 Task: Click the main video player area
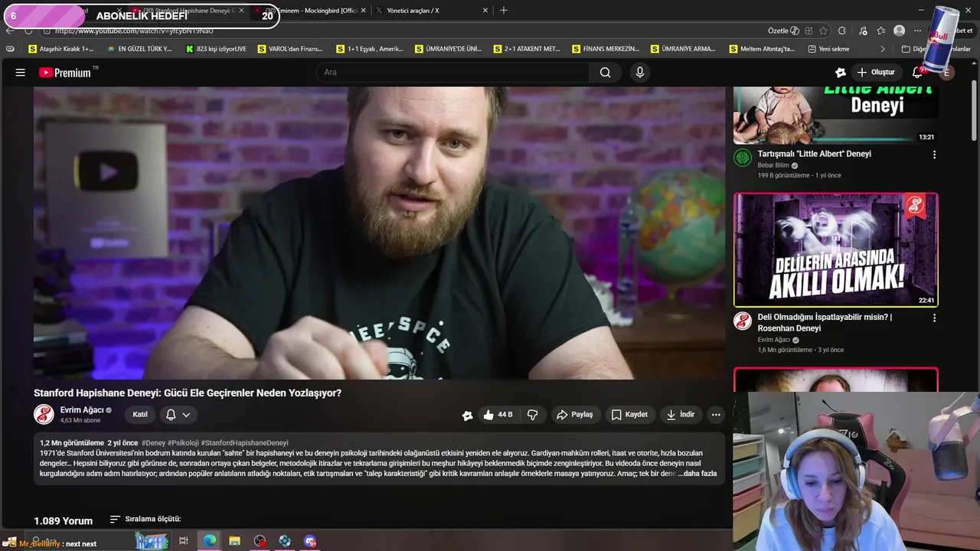pyautogui.click(x=379, y=233)
